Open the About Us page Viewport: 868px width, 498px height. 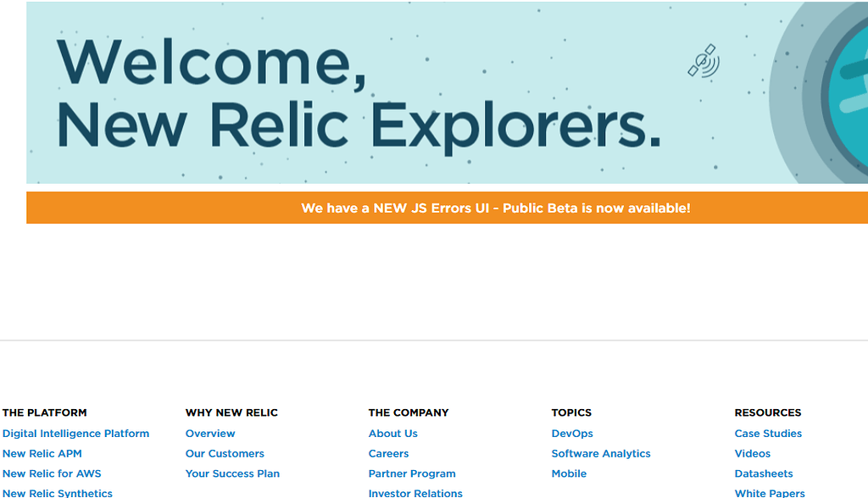[392, 433]
